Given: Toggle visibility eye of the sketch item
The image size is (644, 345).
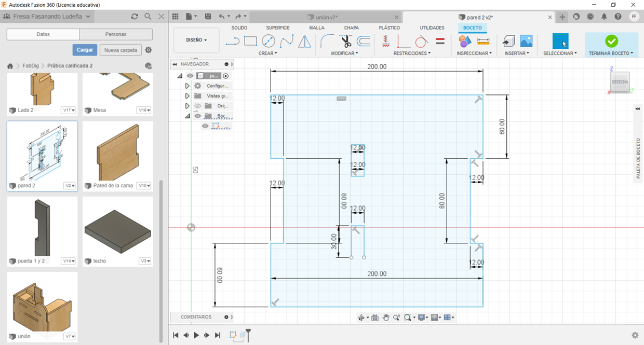Looking at the screenshot, I should click(x=206, y=126).
